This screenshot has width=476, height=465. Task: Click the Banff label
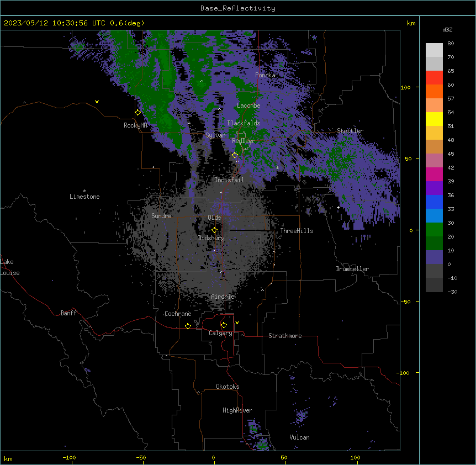[68, 313]
